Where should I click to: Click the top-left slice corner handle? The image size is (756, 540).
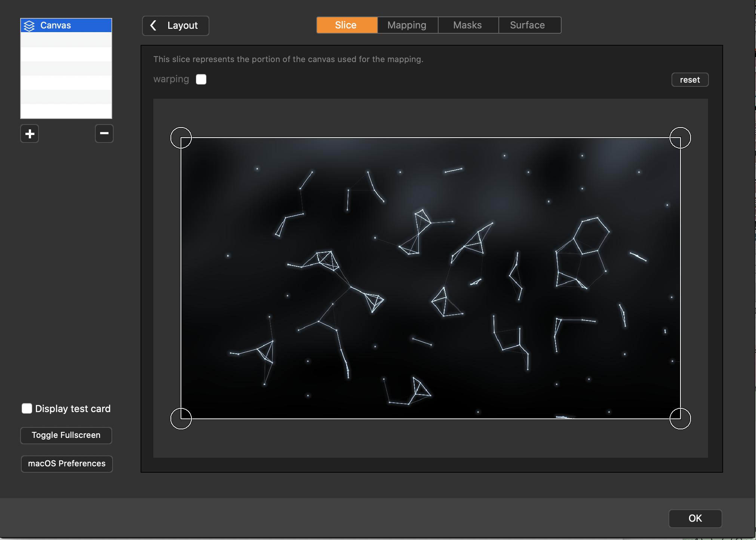click(x=181, y=138)
